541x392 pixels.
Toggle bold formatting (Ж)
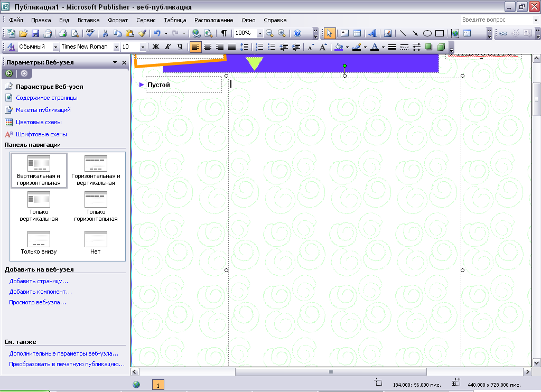(x=156, y=47)
